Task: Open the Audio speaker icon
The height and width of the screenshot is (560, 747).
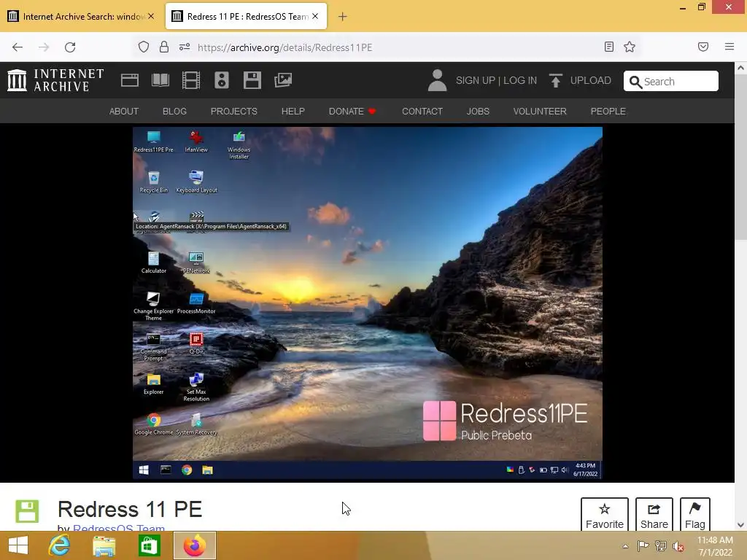Action: tap(222, 80)
